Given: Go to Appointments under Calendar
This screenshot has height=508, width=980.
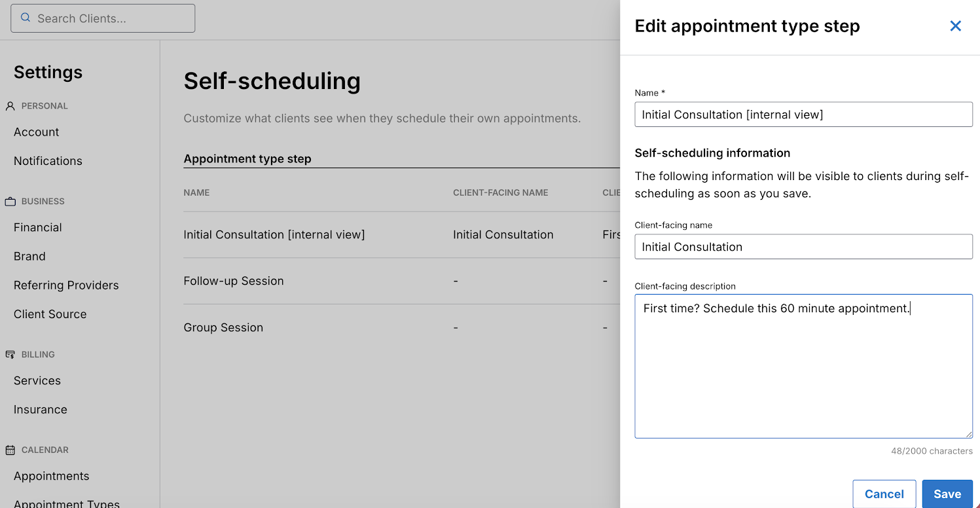Looking at the screenshot, I should tap(52, 477).
